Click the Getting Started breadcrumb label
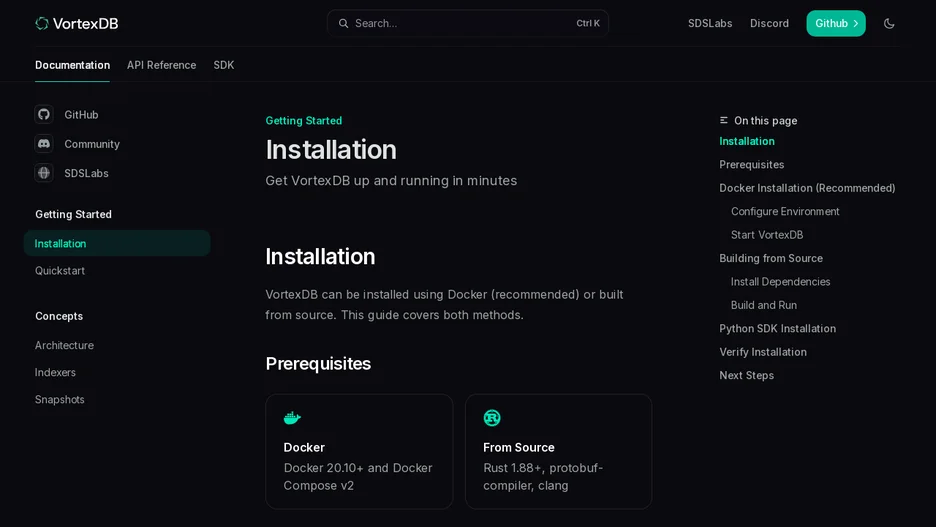This screenshot has width=936, height=527. [x=304, y=121]
